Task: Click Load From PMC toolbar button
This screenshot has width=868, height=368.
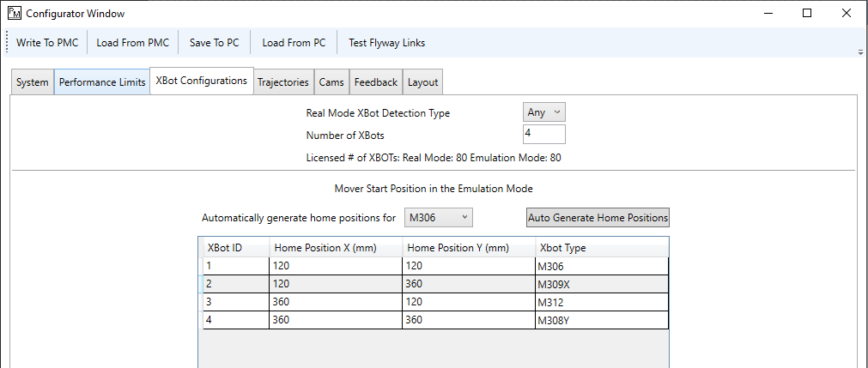Action: click(x=132, y=43)
